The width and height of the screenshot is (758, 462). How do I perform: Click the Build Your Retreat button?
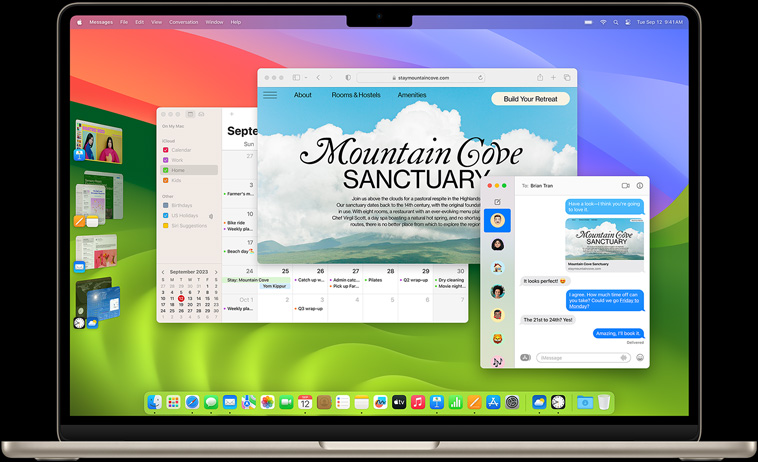click(x=530, y=99)
